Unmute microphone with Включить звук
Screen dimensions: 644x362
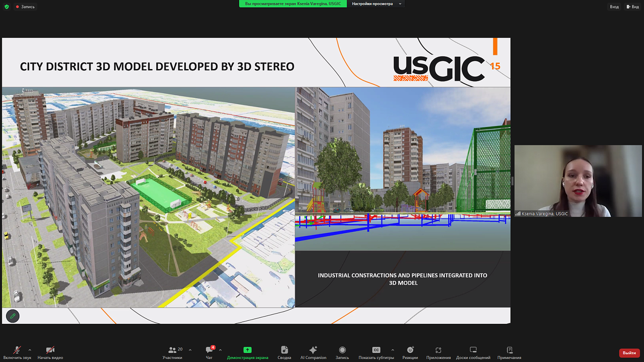point(17,353)
